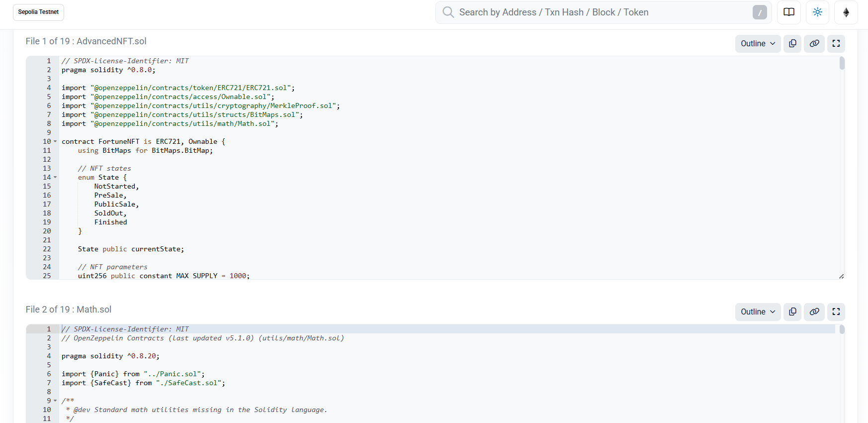The width and height of the screenshot is (868, 423).
Task: Collapse the enum State block at line 14
Action: 55,178
